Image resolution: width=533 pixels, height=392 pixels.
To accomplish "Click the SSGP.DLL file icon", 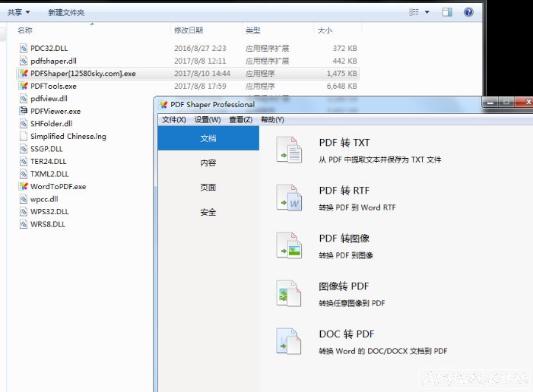I will coord(24,149).
